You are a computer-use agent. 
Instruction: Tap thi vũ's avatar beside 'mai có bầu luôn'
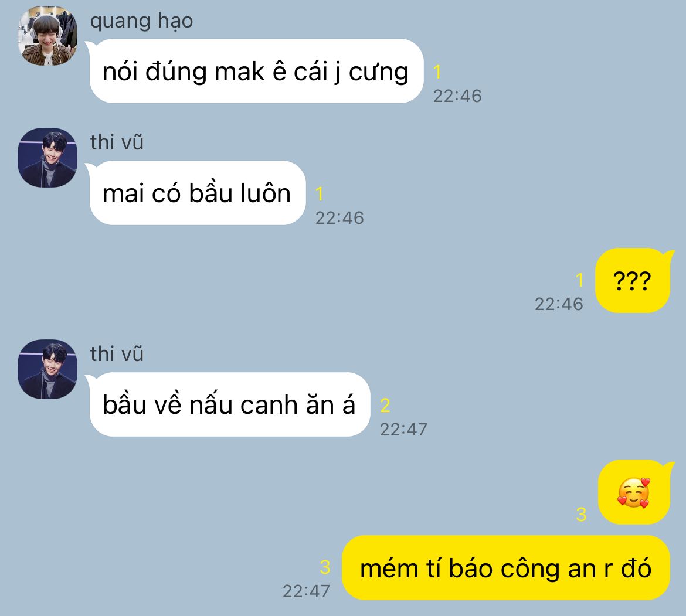point(47,158)
